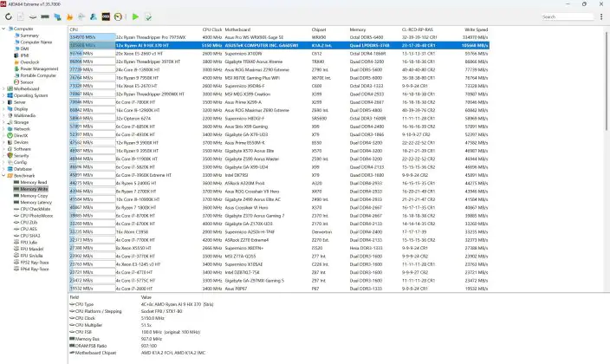Open the Memory Read benchmark
The height and width of the screenshot is (364, 610).
coord(34,182)
